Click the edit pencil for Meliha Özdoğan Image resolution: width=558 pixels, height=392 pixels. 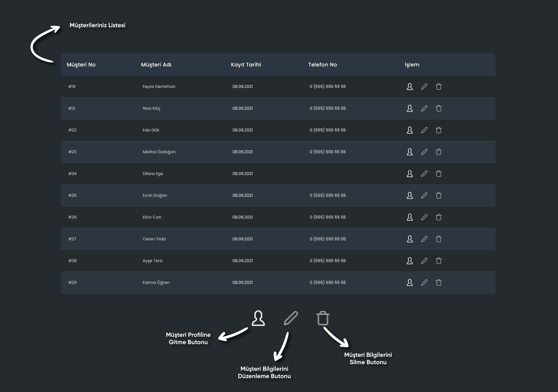(x=424, y=152)
